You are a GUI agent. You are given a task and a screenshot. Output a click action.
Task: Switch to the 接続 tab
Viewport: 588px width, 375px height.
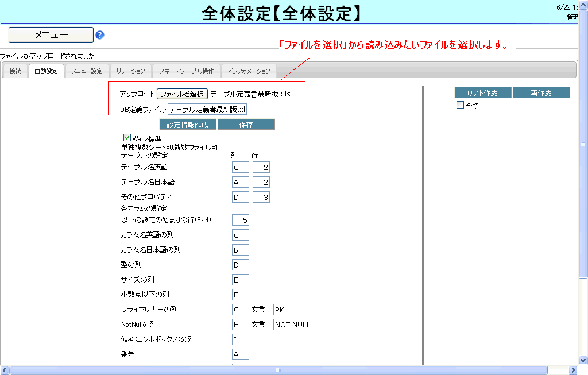click(16, 71)
